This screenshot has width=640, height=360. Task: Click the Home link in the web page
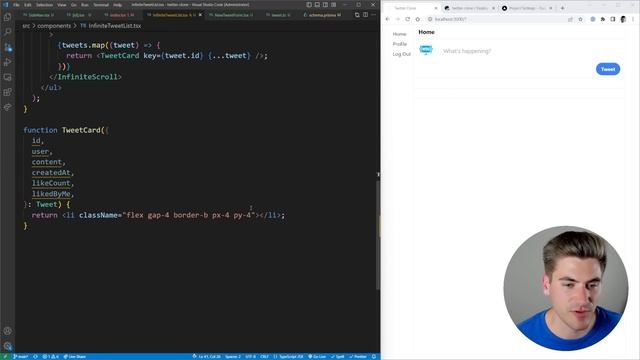(399, 34)
